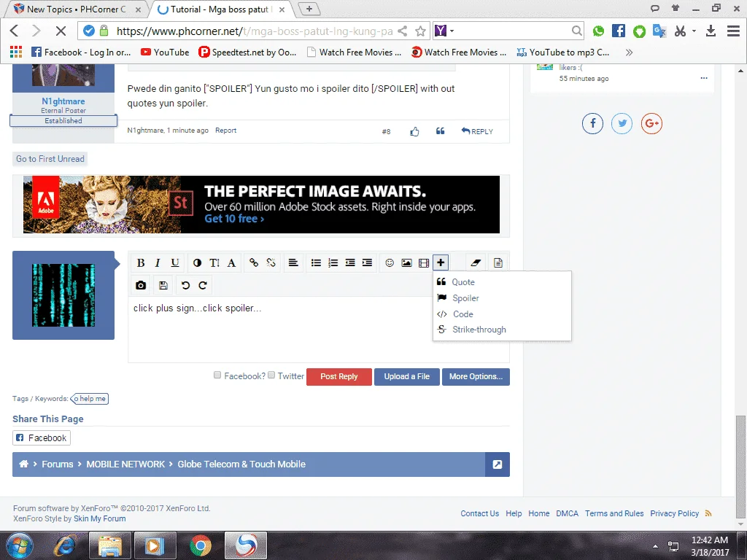The width and height of the screenshot is (747, 560).
Task: Bookmark page with star icon
Action: [x=420, y=31]
